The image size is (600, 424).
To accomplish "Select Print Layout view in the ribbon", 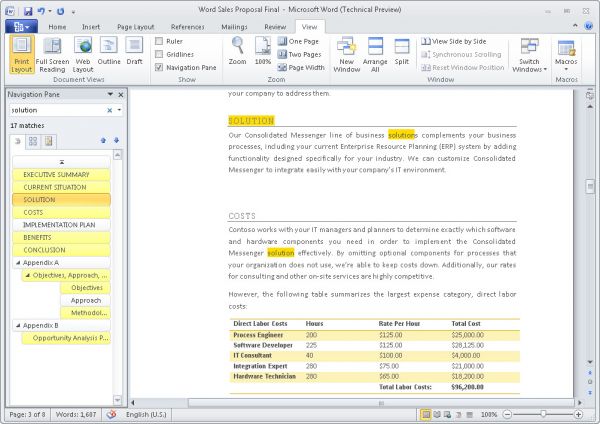I will [x=21, y=54].
